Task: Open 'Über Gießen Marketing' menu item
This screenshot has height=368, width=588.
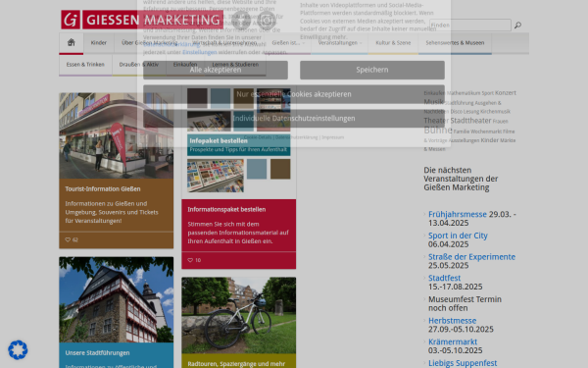Action: click(x=149, y=43)
